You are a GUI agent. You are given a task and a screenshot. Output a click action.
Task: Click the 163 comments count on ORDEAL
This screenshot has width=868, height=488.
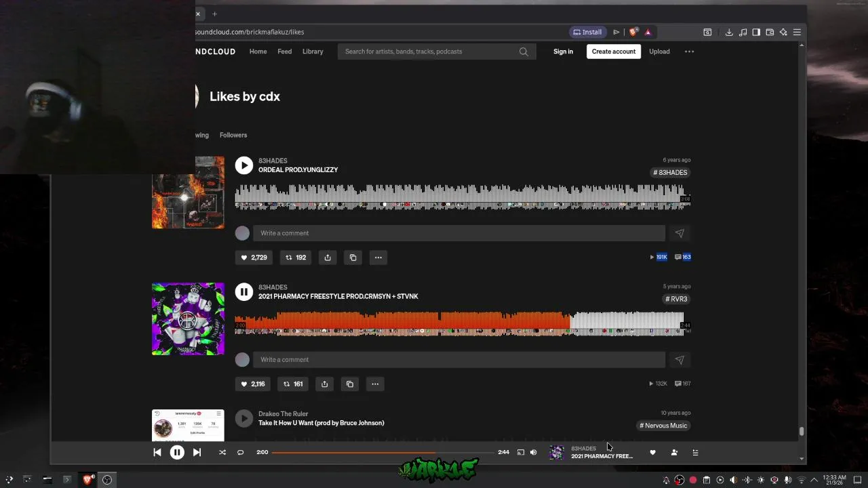click(x=683, y=257)
